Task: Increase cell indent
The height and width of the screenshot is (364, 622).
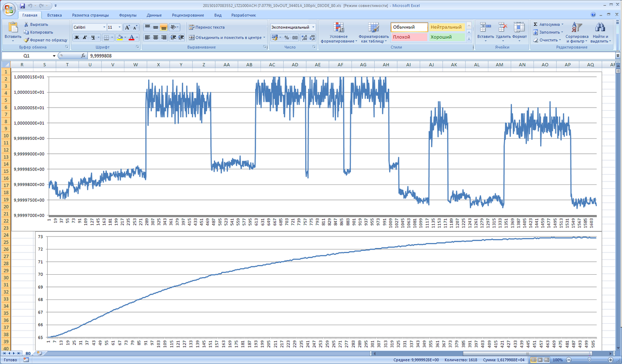Action: [181, 37]
